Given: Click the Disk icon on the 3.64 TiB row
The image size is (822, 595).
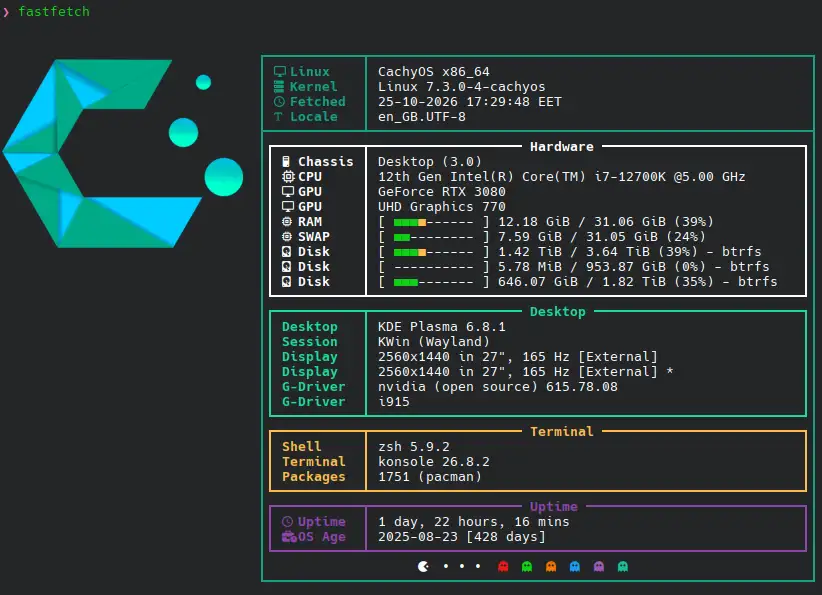Looking at the screenshot, I should pyautogui.click(x=286, y=252).
